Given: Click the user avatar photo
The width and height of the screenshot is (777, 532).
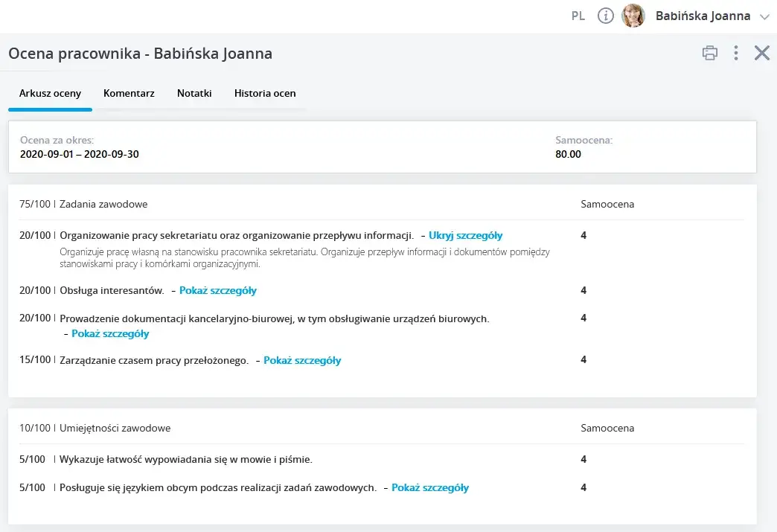Looking at the screenshot, I should [633, 16].
